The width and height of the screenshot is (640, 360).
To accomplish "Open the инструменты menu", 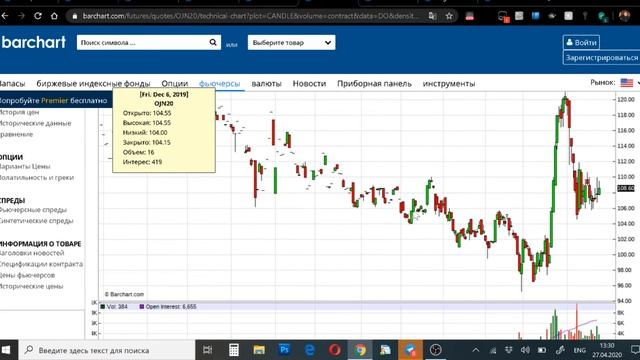I will pos(449,84).
